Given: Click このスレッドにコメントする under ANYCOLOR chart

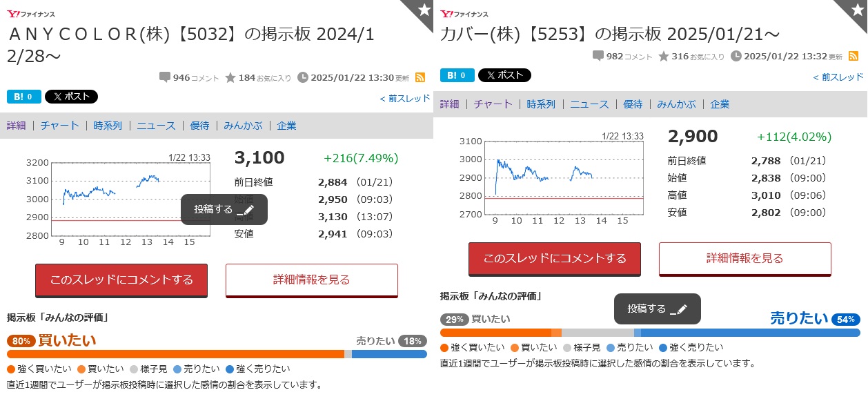Looking at the screenshot, I should 121,280.
